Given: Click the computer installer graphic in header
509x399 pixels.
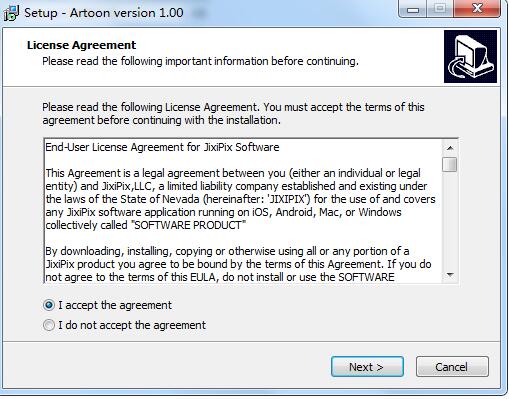Looking at the screenshot, I should point(470,56).
